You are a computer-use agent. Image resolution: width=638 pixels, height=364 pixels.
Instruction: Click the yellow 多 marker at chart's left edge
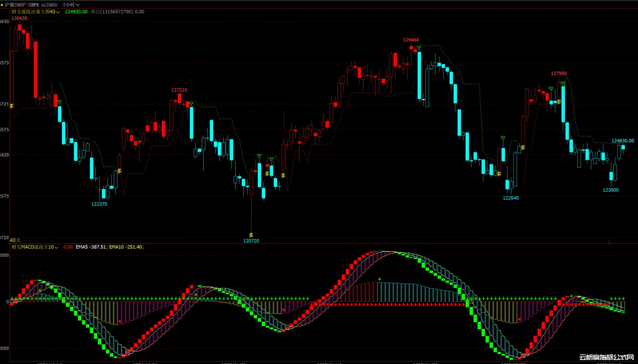coord(12,106)
